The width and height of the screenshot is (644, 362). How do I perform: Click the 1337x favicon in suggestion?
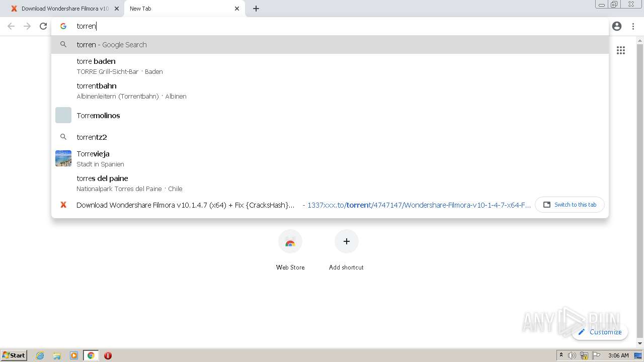tap(63, 205)
